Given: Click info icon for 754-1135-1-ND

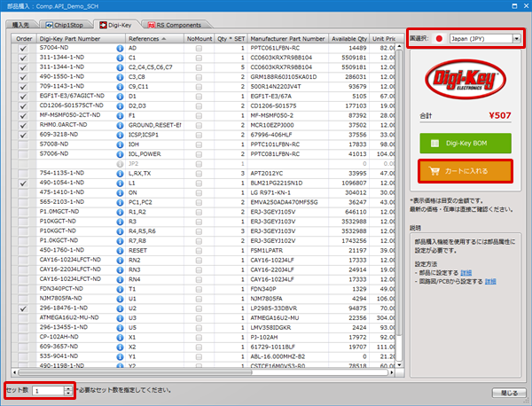Looking at the screenshot, I should point(120,174).
